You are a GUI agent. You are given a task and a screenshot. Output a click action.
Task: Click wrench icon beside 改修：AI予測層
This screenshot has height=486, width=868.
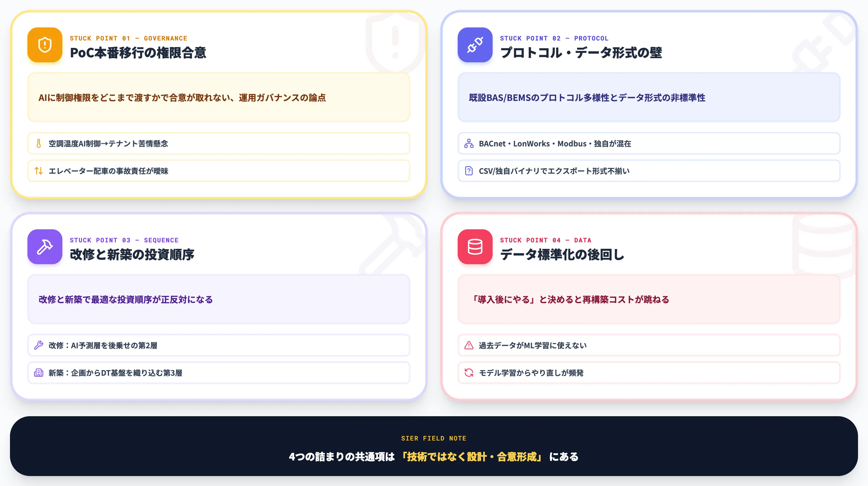(39, 345)
